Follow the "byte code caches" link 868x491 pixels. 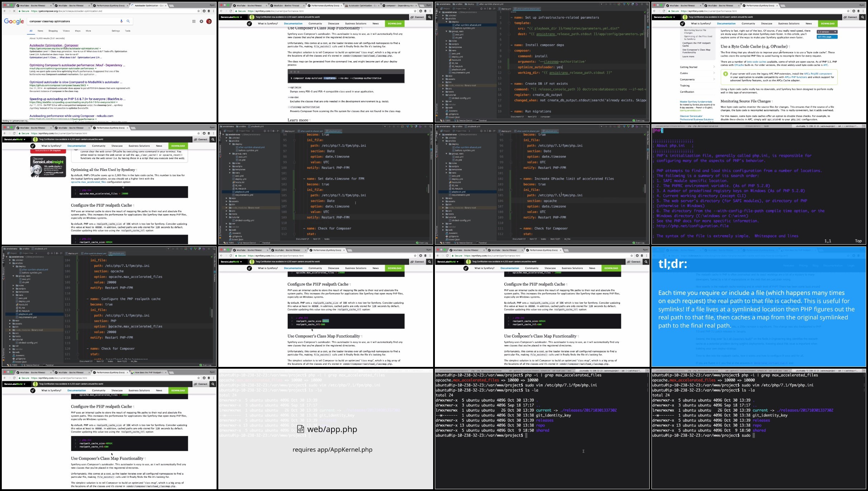[757, 62]
